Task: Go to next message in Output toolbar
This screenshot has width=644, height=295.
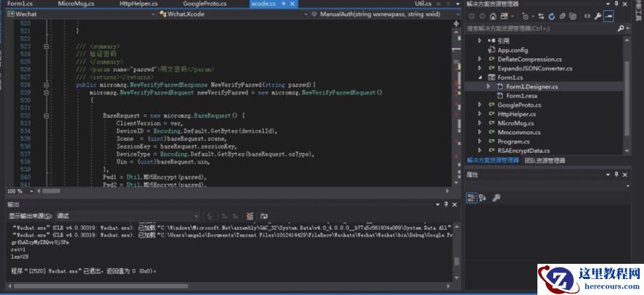Action: point(236,216)
